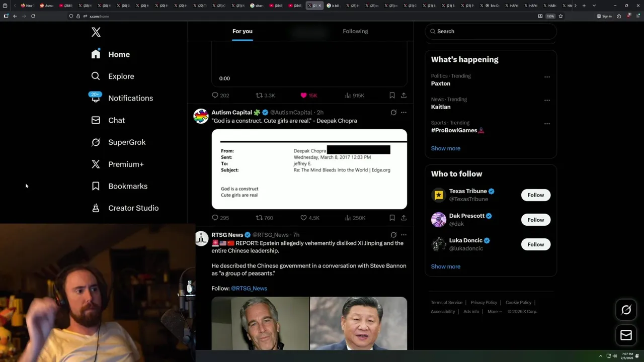
Task: Bookmark the video post with 915K views
Action: [x=392, y=96]
